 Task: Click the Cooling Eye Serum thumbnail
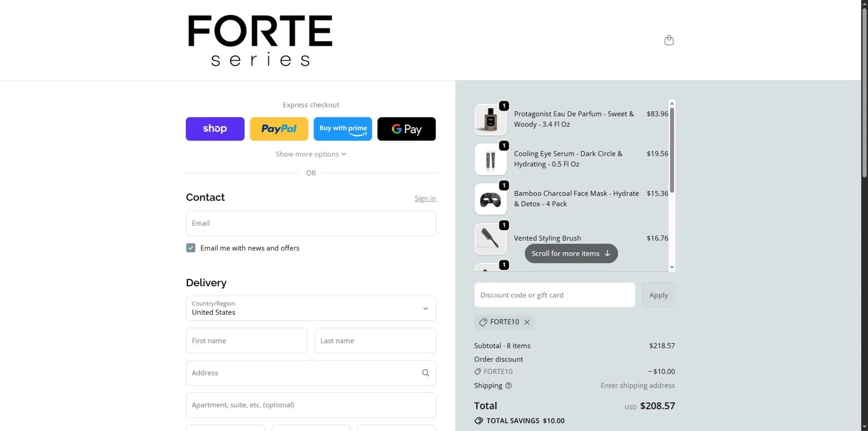pos(491,159)
